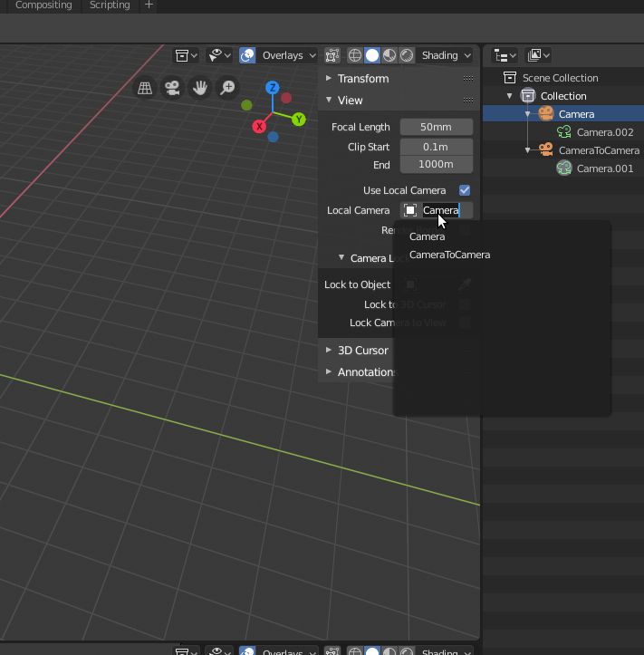Open object type visibility dropdown
Image resolution: width=644 pixels, height=655 pixels.
[220, 55]
